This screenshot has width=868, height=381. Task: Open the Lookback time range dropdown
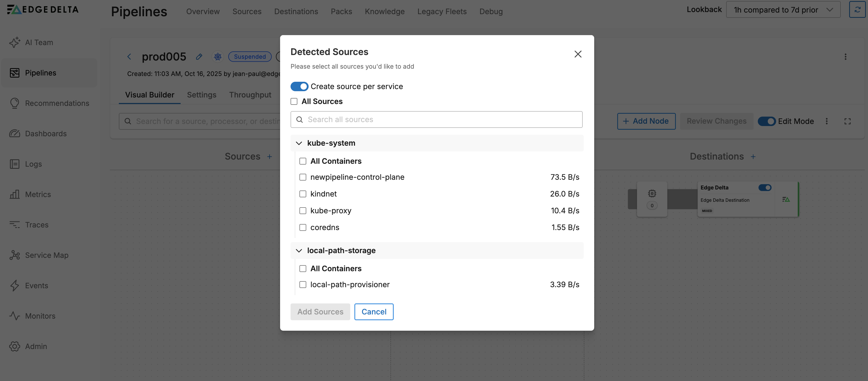(783, 10)
